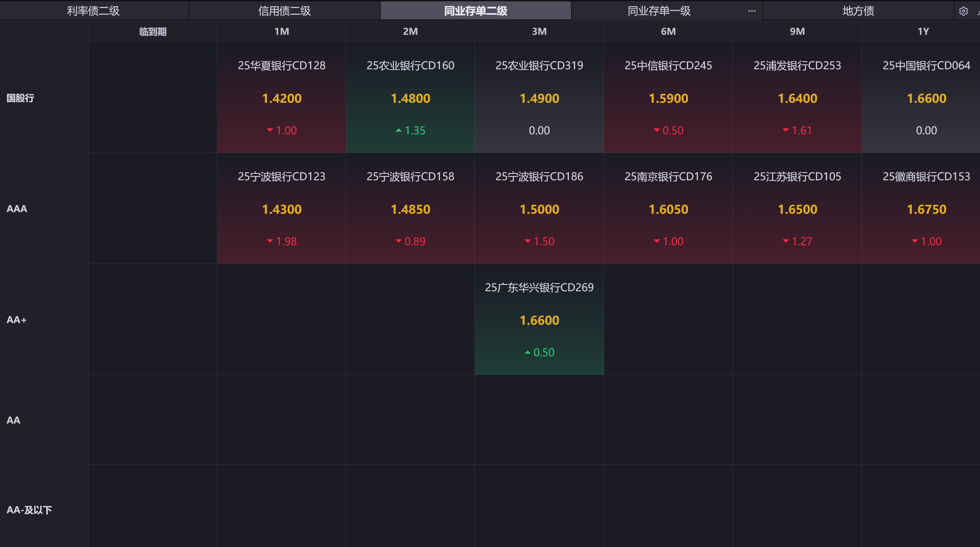Click 25徽商银行CD153 yield 1.6750
980x547 pixels.
coord(926,209)
